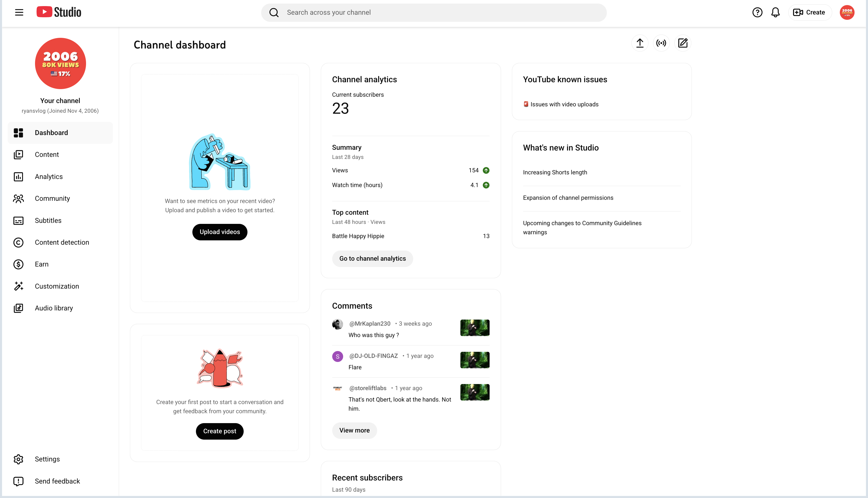Image resolution: width=868 pixels, height=498 pixels.
Task: Open video thumbnail beside MrKaplan230 comment
Action: coord(475,328)
